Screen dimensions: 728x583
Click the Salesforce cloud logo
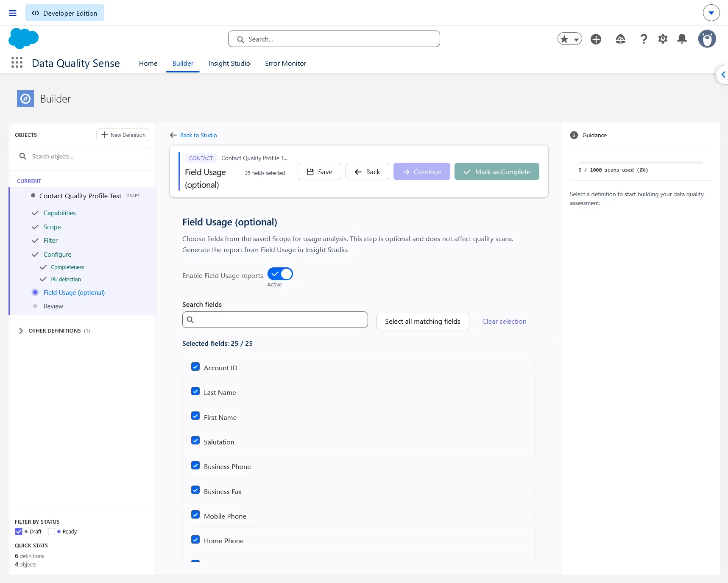click(24, 39)
